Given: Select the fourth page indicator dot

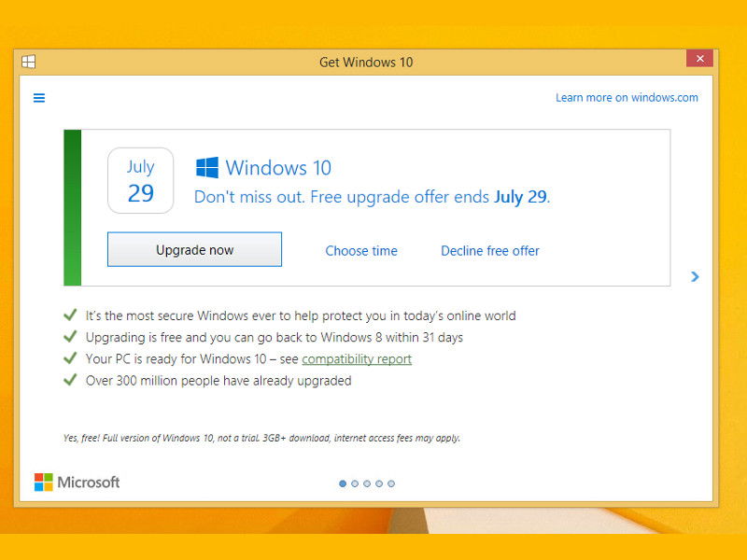Looking at the screenshot, I should click(379, 483).
